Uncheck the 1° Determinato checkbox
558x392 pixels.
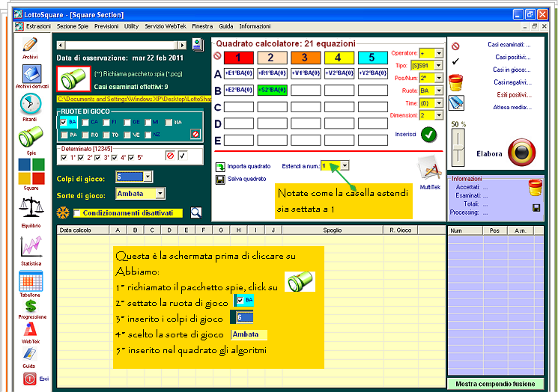(x=64, y=157)
